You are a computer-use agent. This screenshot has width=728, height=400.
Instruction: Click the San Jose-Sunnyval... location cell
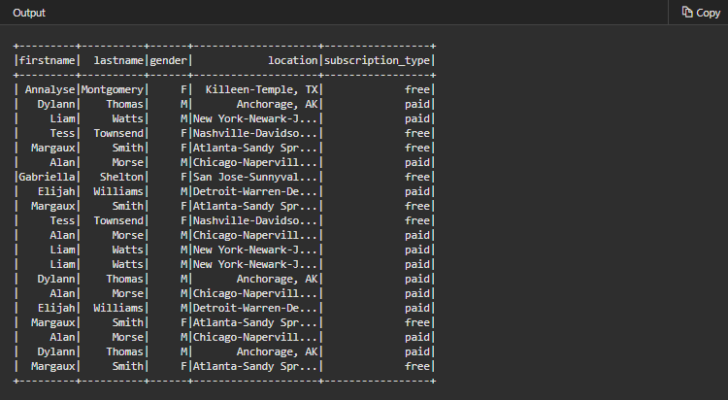coord(255,177)
